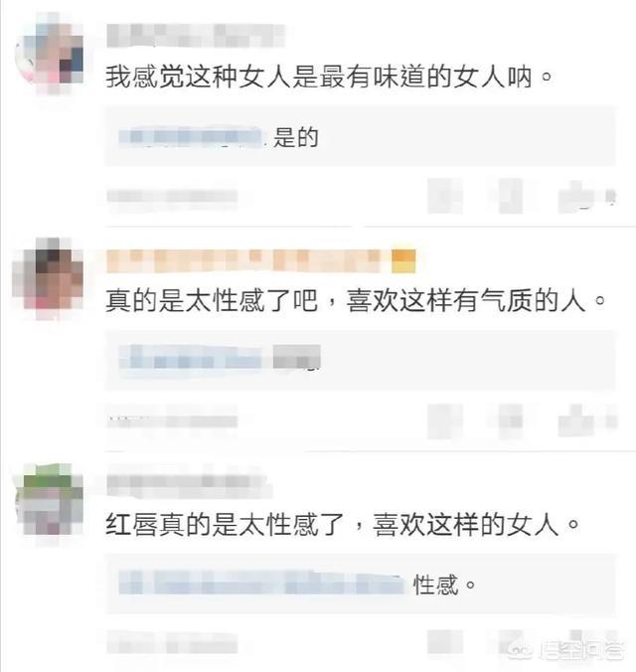
Task: Open the reply box containing 是的
Action: pos(361,136)
